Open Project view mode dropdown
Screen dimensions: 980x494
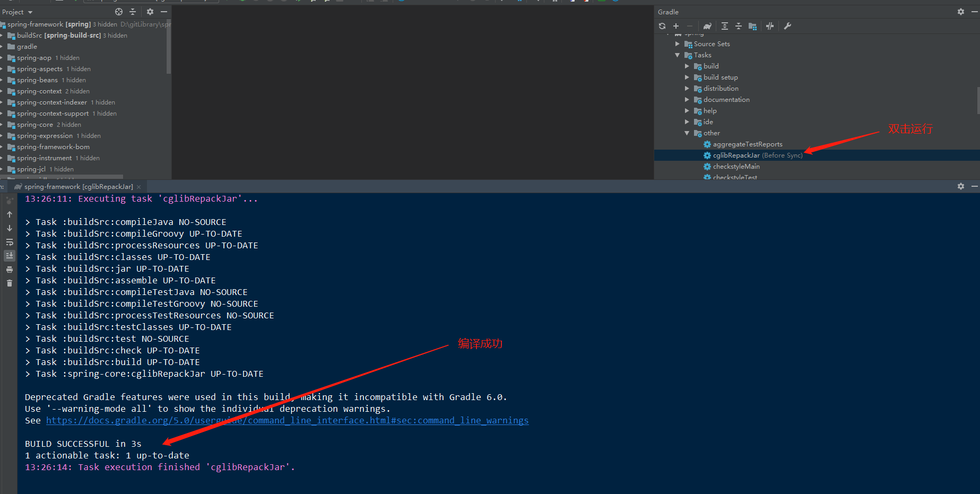[x=18, y=12]
